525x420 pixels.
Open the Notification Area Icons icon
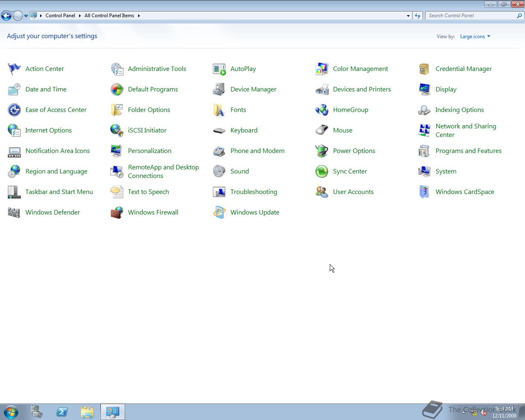[x=14, y=151]
